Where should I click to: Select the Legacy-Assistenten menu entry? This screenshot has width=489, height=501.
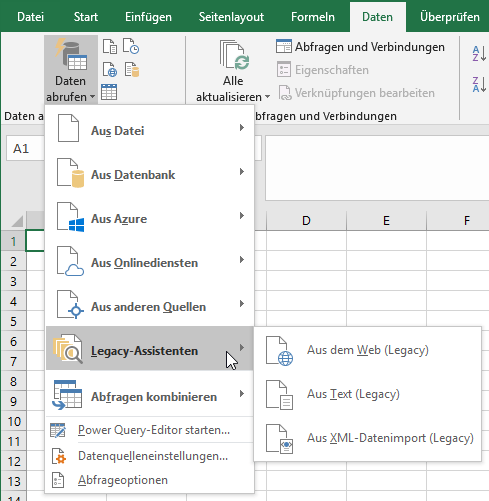150,348
